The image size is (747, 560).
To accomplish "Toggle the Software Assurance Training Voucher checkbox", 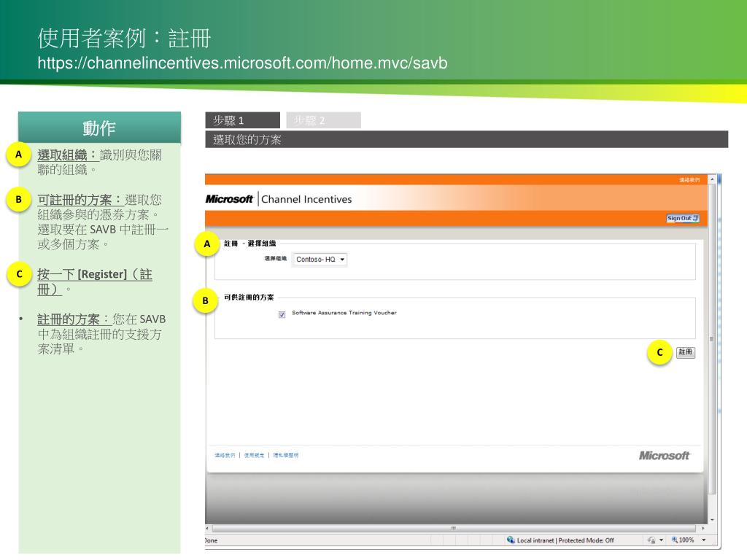I will pyautogui.click(x=282, y=314).
